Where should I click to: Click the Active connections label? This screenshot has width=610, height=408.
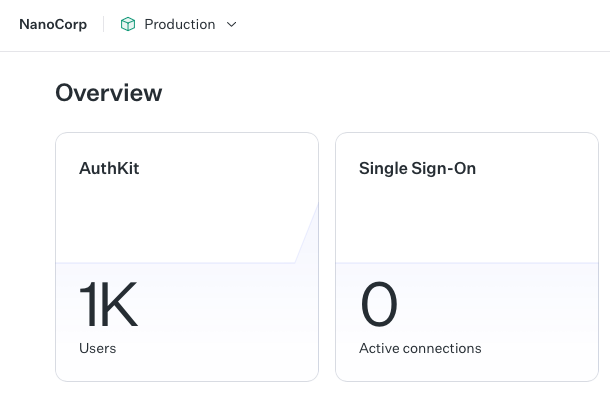(x=420, y=348)
